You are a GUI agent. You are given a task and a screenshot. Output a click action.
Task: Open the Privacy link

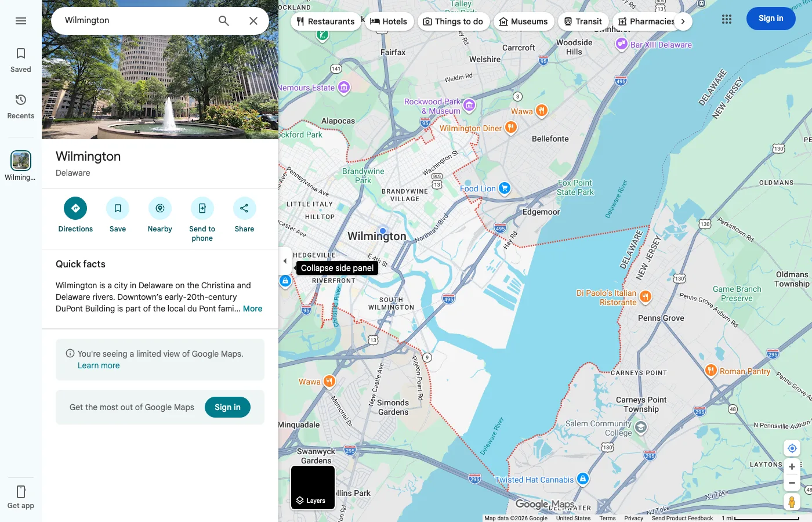(x=633, y=519)
